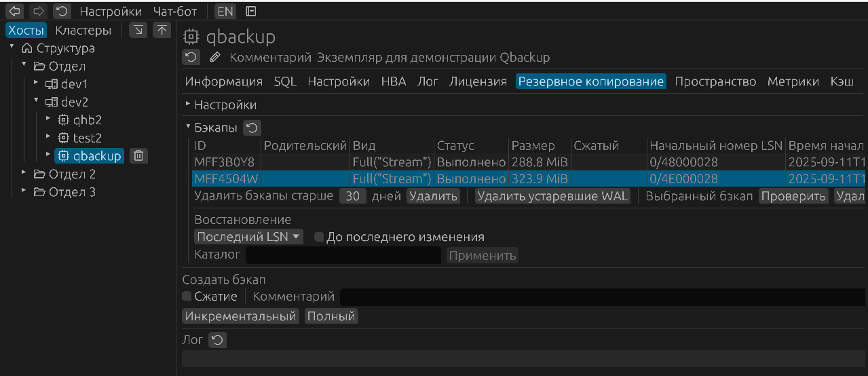Image resolution: width=868 pixels, height=376 pixels.
Task: Expand the Настройки section under backup tab
Action: (189, 105)
